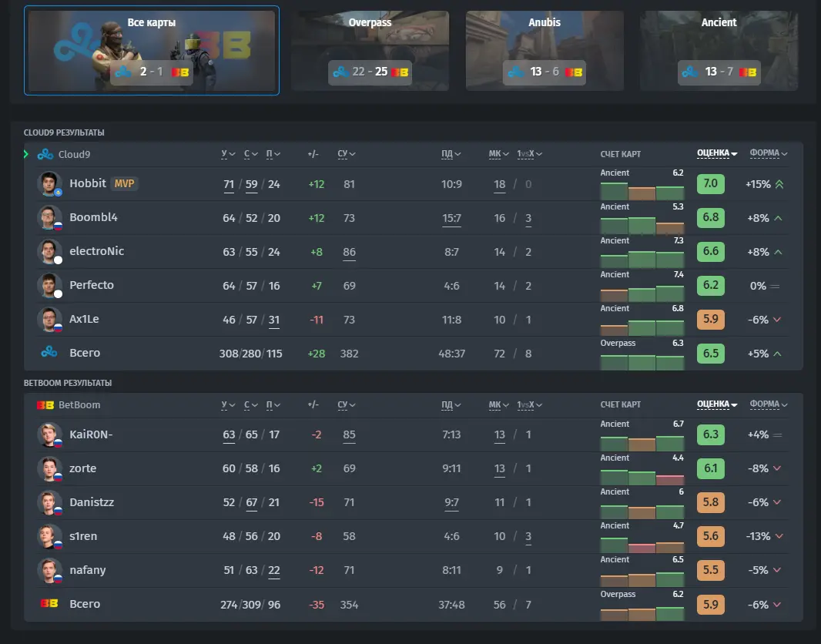
Task: Click the BetBoom logo in the BetBoom table header
Action: (45, 404)
